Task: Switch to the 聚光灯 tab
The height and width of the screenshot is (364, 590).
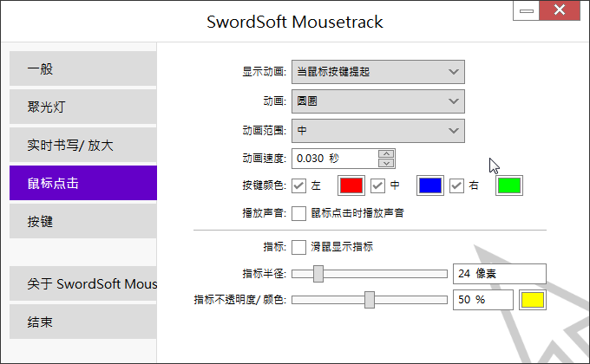Action: [82, 107]
